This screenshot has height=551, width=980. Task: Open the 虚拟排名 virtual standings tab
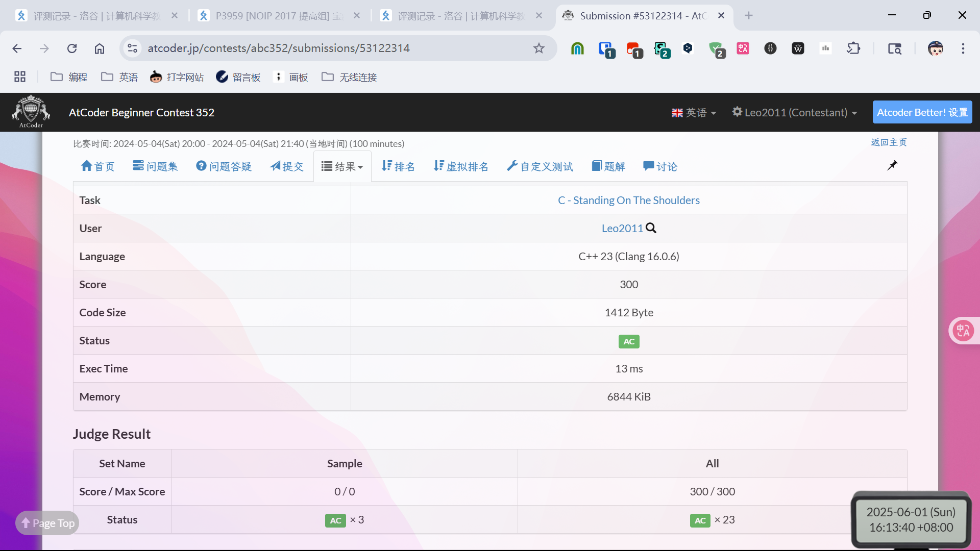461,166
